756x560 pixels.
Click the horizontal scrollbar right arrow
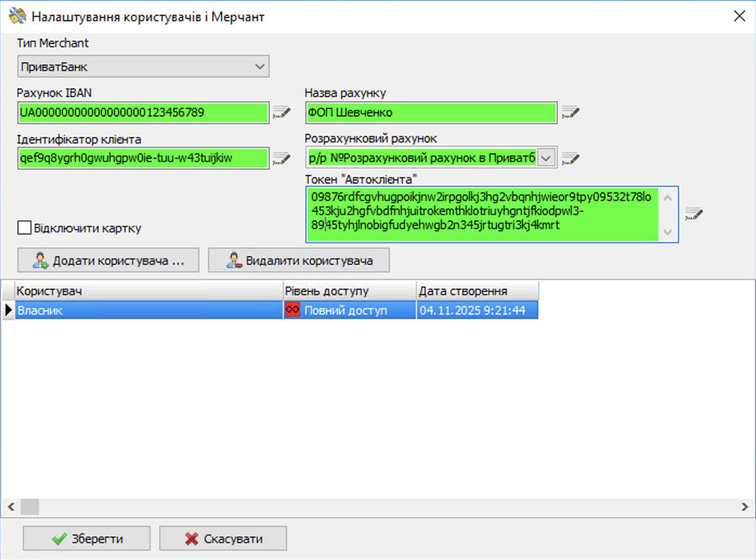(745, 507)
